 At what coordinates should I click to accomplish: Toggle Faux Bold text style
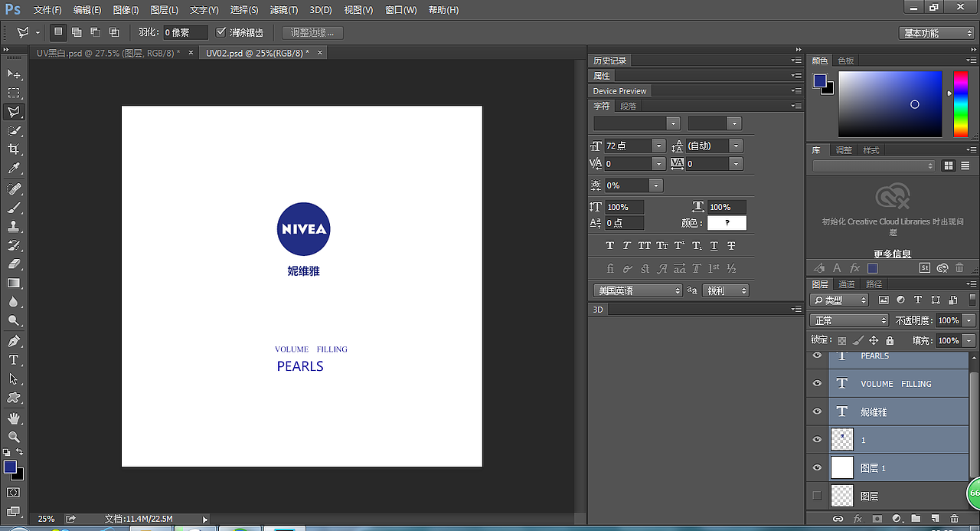[610, 245]
